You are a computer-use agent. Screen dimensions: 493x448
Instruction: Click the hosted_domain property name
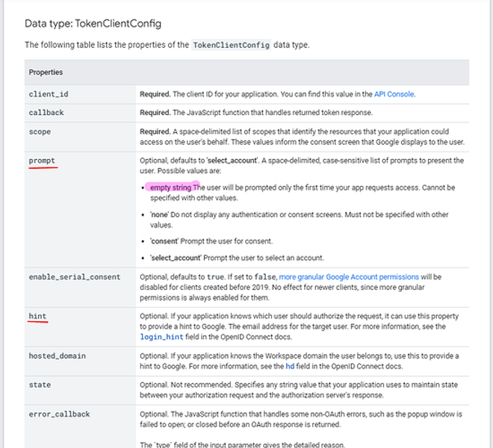(x=57, y=356)
